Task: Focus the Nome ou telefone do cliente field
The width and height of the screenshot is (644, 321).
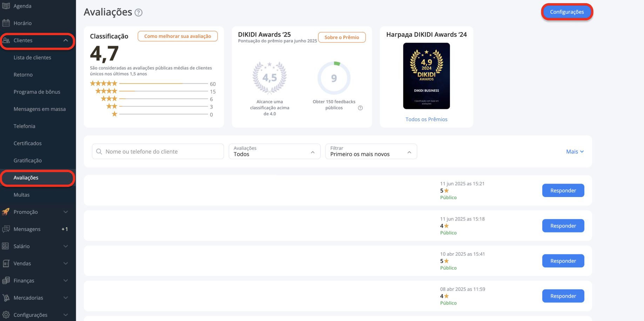Action: tap(158, 151)
